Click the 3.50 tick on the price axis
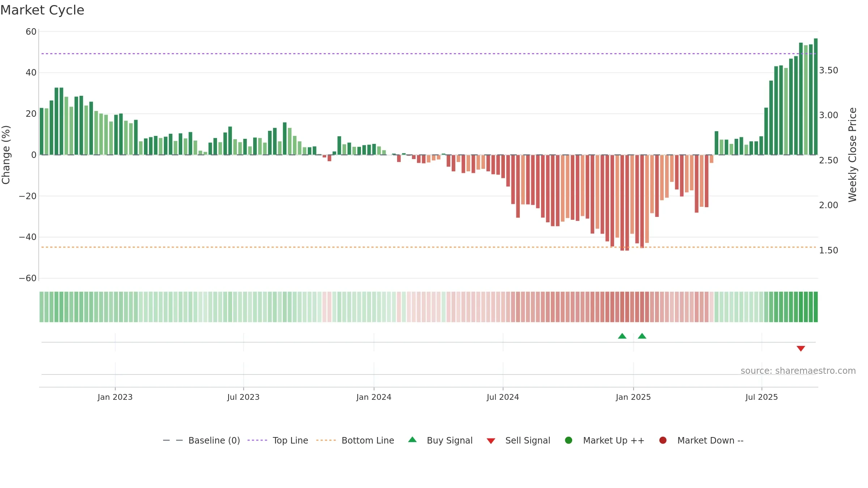 [829, 70]
